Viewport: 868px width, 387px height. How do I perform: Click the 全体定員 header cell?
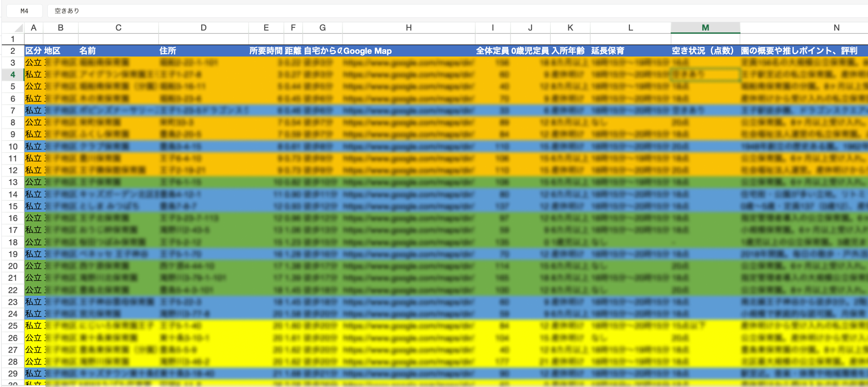[x=493, y=51]
